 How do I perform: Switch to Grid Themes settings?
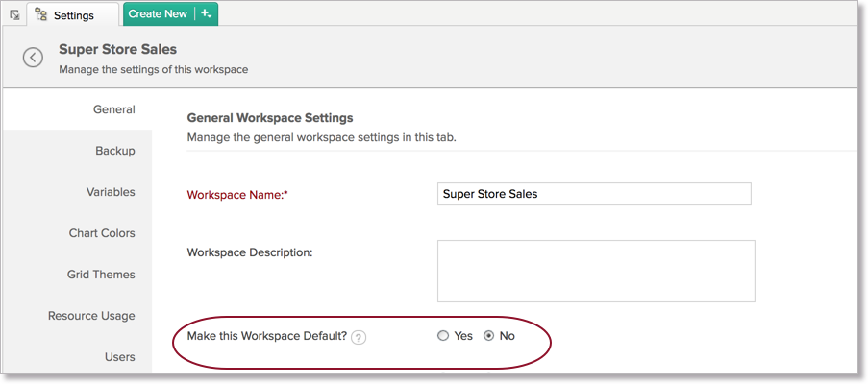tap(101, 275)
